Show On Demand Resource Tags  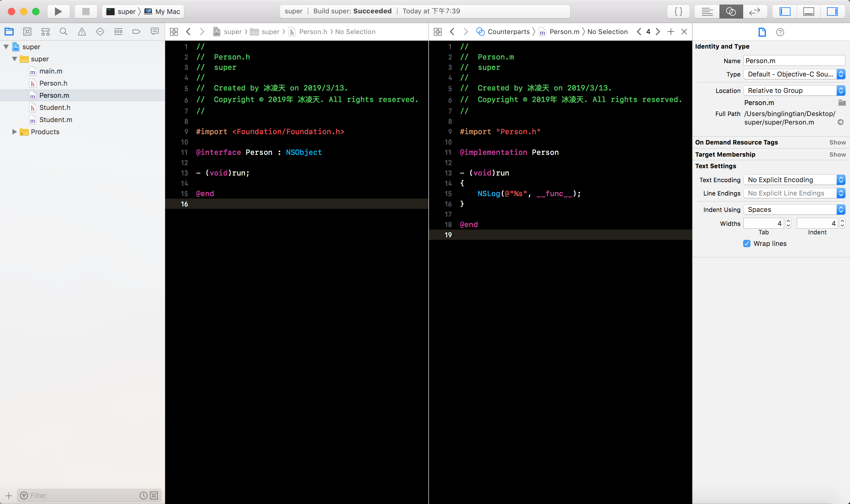coord(837,142)
